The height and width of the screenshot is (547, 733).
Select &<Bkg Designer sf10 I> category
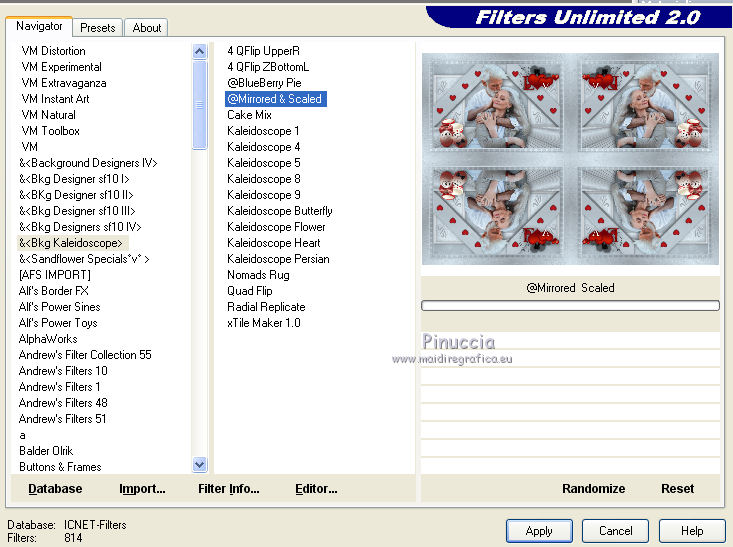74,179
